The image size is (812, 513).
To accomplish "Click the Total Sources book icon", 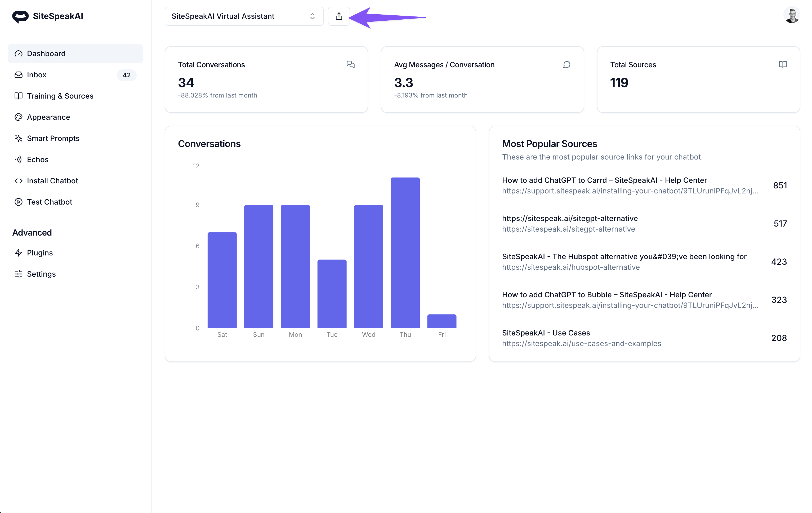I will 782,64.
